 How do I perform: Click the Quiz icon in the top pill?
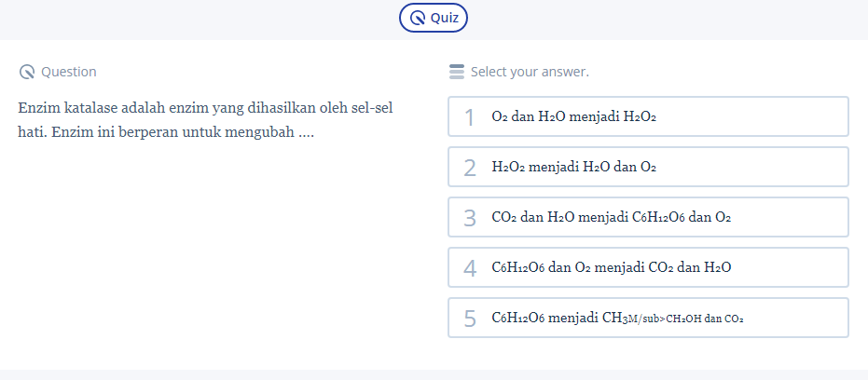419,18
